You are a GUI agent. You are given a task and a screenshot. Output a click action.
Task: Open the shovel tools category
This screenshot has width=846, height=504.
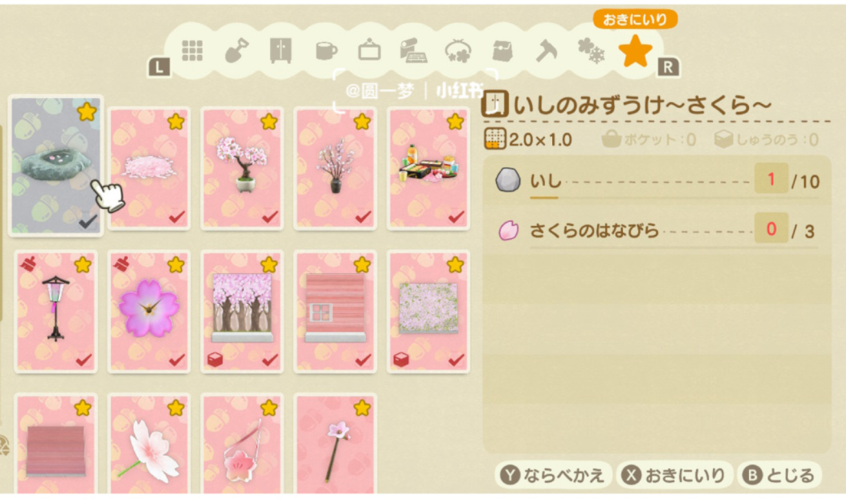[x=236, y=50]
